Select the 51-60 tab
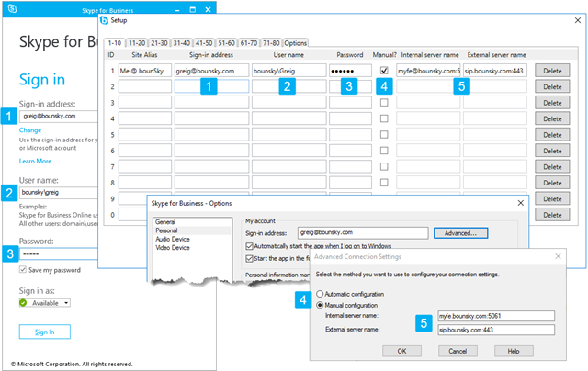 [226, 43]
